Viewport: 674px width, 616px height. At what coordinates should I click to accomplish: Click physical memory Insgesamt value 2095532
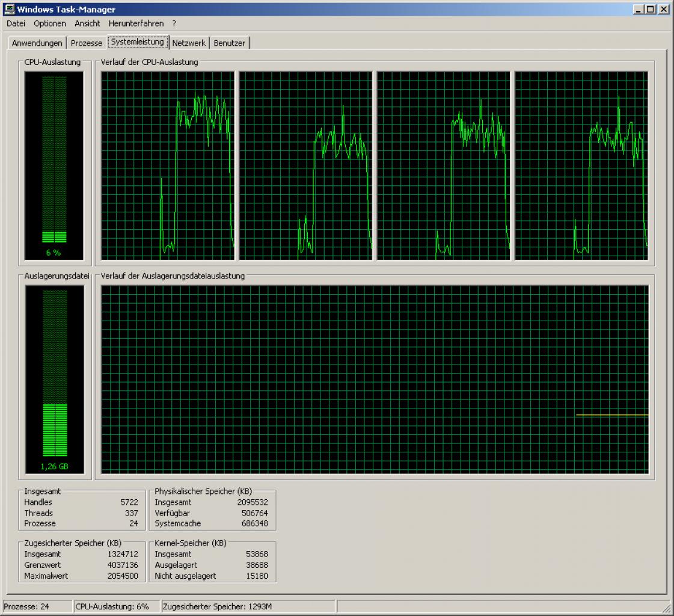(x=253, y=502)
